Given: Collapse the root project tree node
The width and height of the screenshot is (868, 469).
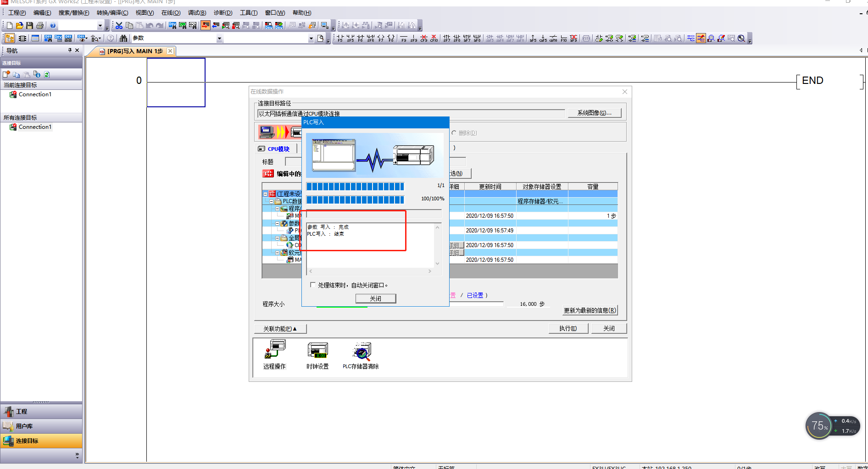Looking at the screenshot, I should pos(265,194).
